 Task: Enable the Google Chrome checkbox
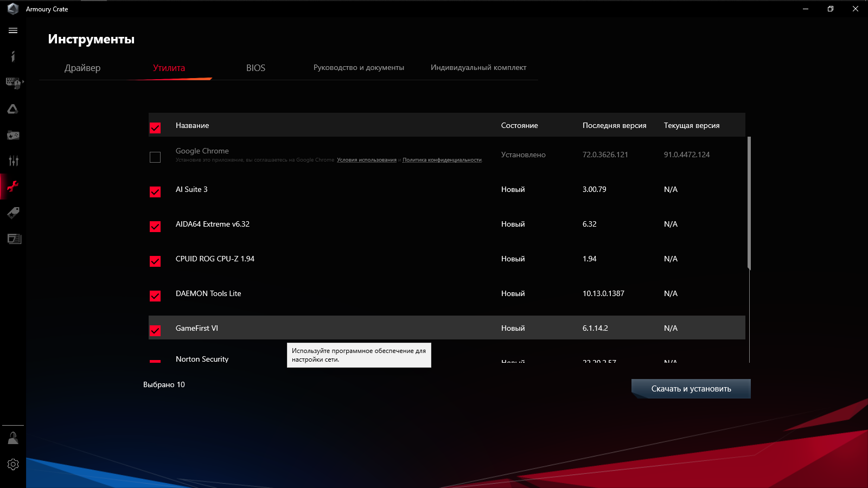[155, 157]
